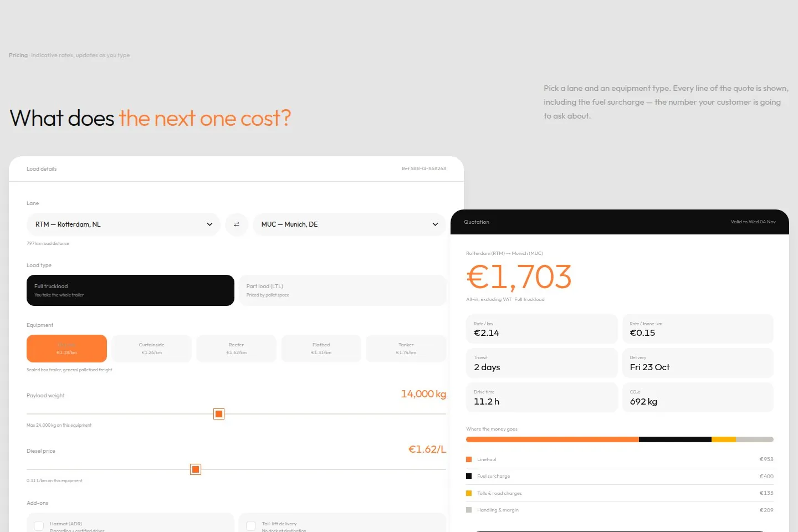Click the '€209' Handling & margin amount
This screenshot has width=798, height=532.
766,510
